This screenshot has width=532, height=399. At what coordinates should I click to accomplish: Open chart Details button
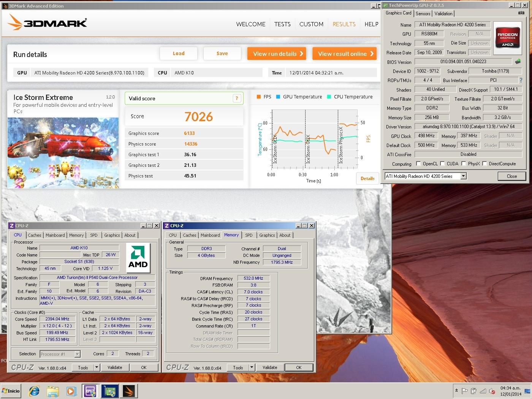point(367,178)
